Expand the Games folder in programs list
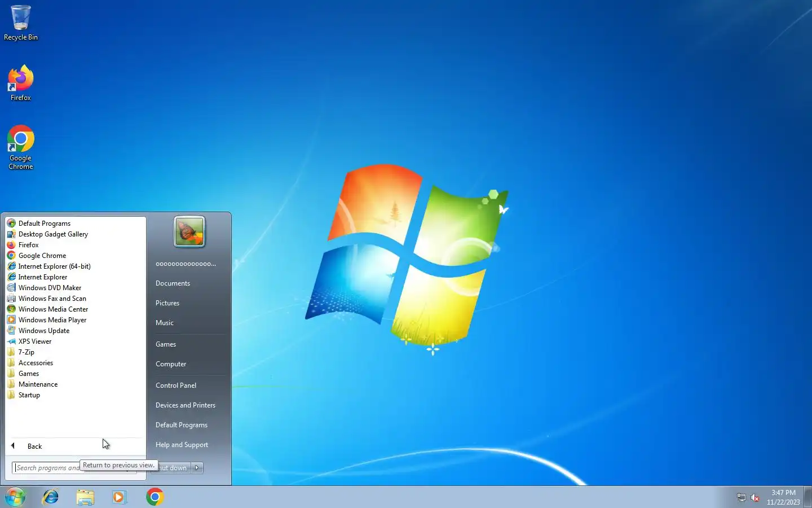 pos(76,374)
